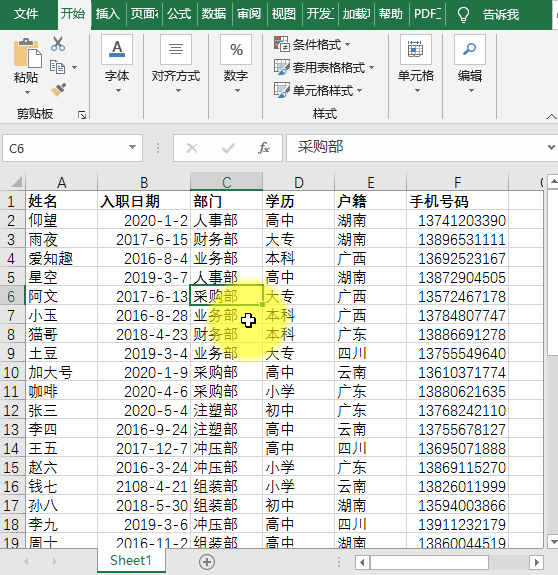The width and height of the screenshot is (558, 575).
Task: Click the vertical scrollbar down arrow
Action: pyautogui.click(x=553, y=541)
